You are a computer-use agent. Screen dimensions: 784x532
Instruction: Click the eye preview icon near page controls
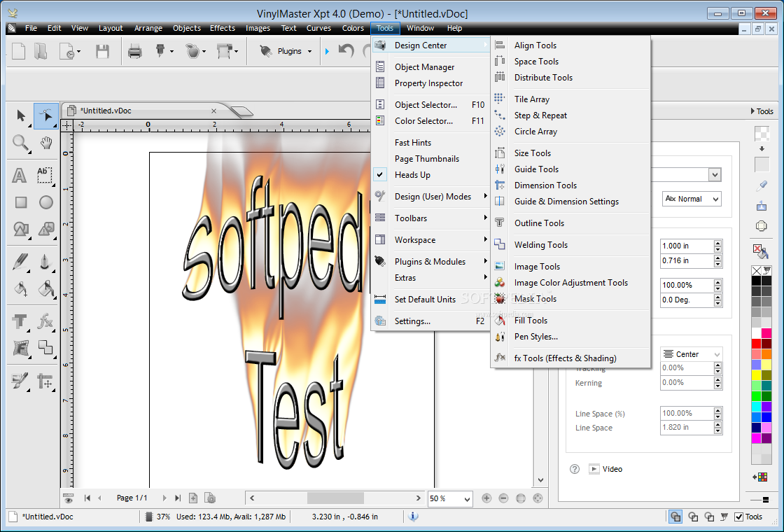(x=69, y=498)
